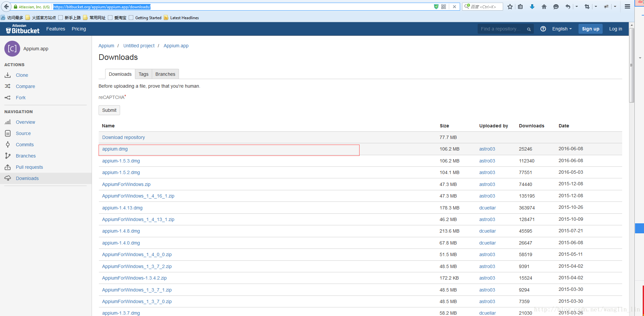The image size is (644, 316).
Task: Open the browser hamburger menu
Action: 627,7
